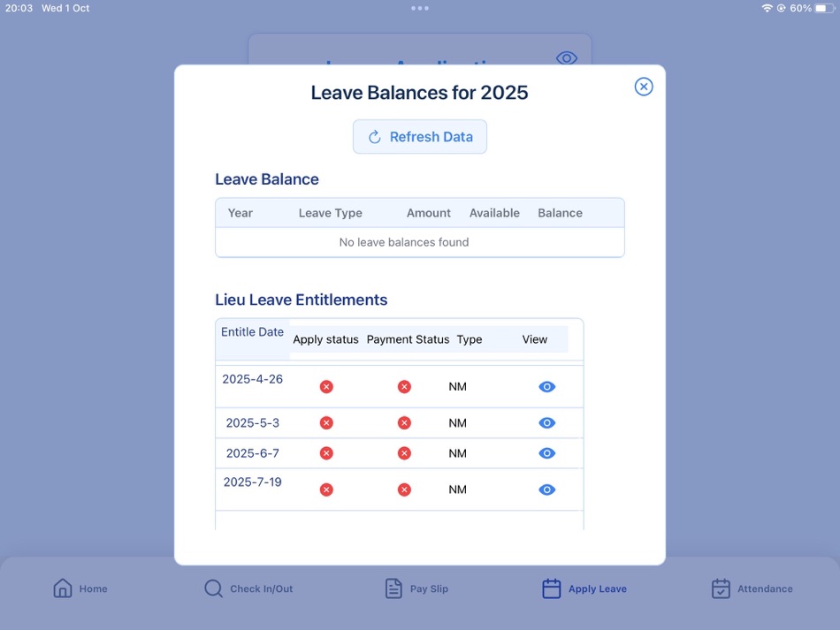Select the 2025-6-7 entitle date

252,453
